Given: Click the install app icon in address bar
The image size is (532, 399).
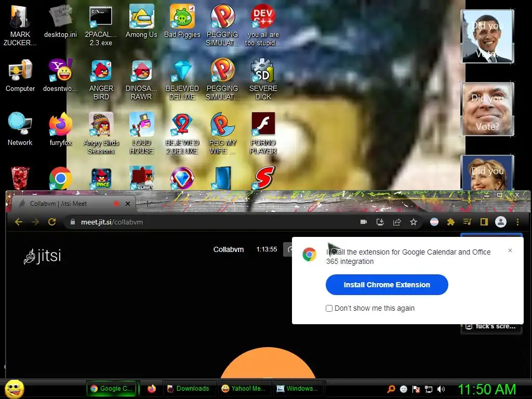Looking at the screenshot, I should click(x=380, y=222).
